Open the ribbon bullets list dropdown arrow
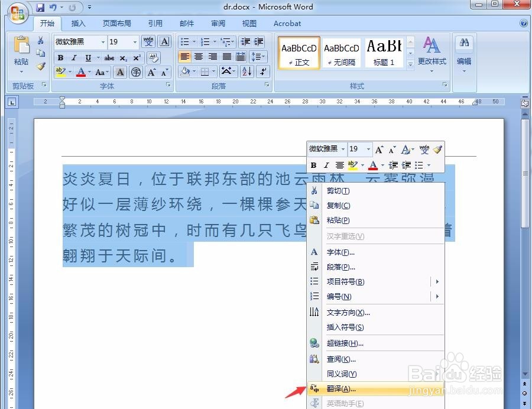Image resolution: width=532 pixels, height=409 pixels. pos(194,42)
